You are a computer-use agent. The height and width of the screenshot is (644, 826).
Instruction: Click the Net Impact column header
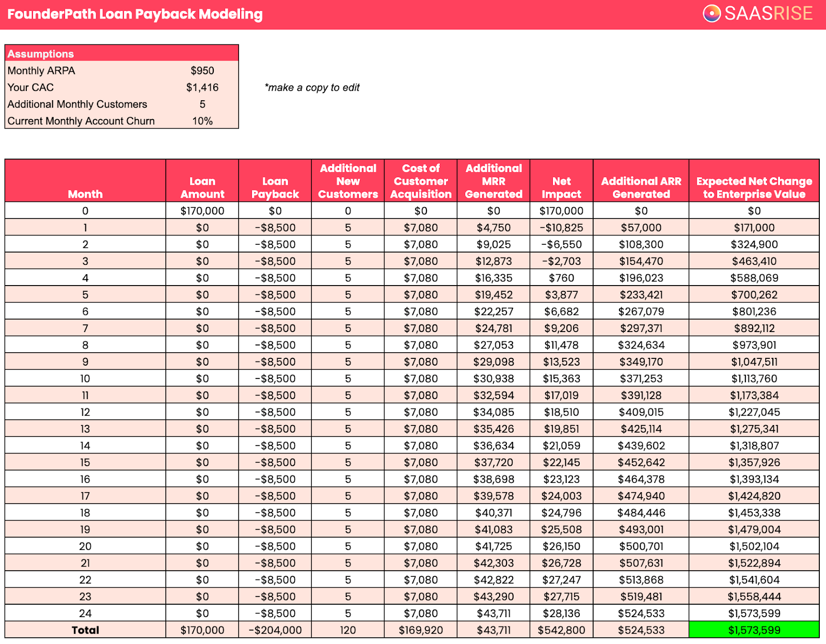tap(562, 181)
